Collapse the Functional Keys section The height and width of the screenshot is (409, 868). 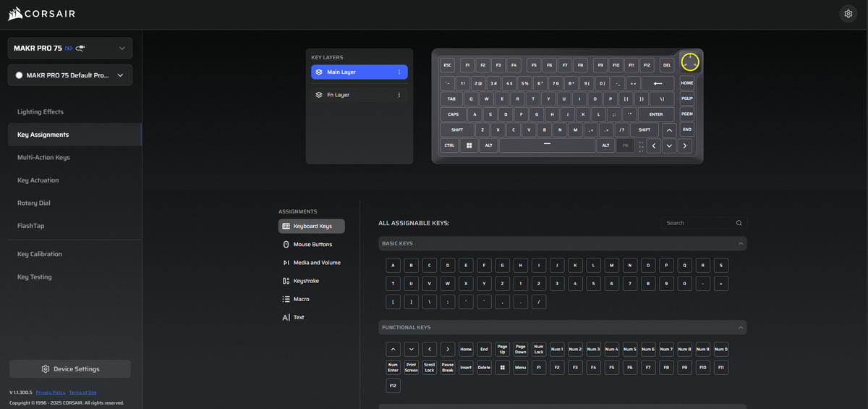pos(740,328)
